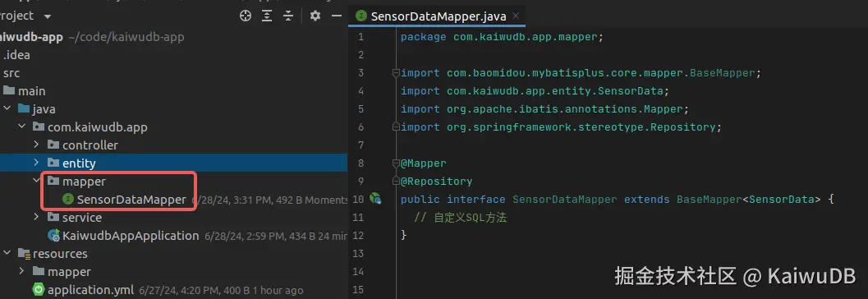The image size is (868, 299).
Task: Click the mapper folder under resources
Action: click(69, 272)
